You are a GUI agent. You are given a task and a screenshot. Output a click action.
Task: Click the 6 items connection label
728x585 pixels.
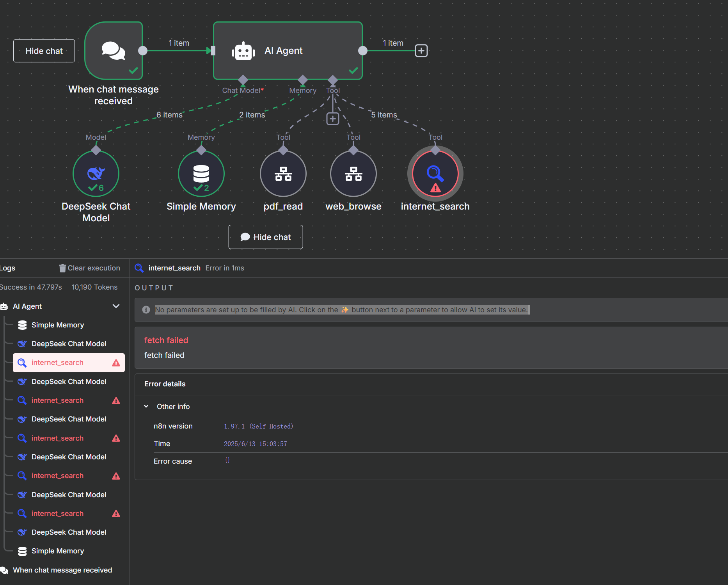coord(169,115)
